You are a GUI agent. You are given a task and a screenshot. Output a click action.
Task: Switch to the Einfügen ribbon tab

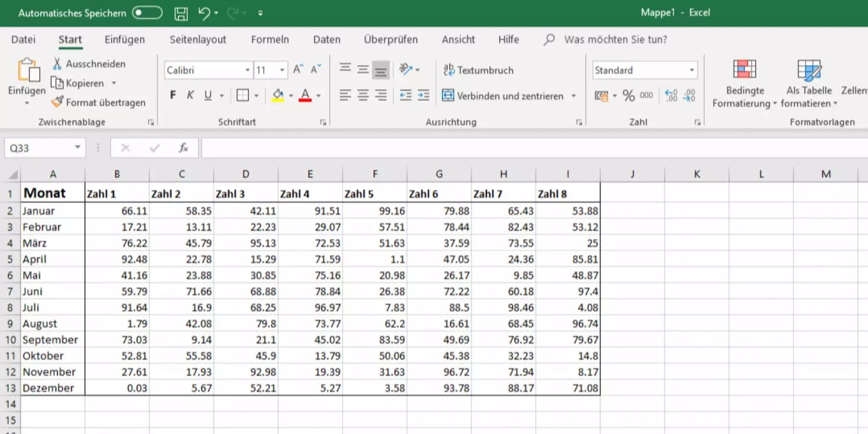click(124, 40)
